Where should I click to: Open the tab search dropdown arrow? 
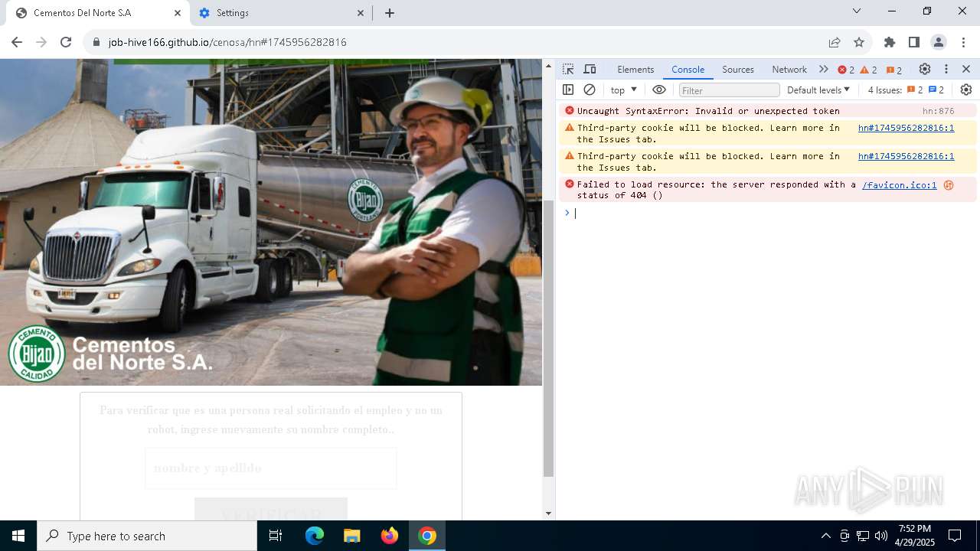[x=857, y=11]
